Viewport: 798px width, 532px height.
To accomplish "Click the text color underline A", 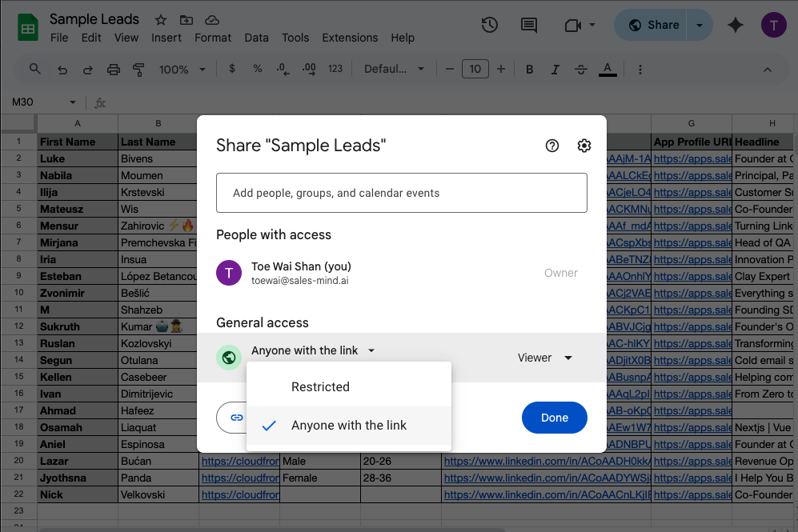I will (608, 70).
